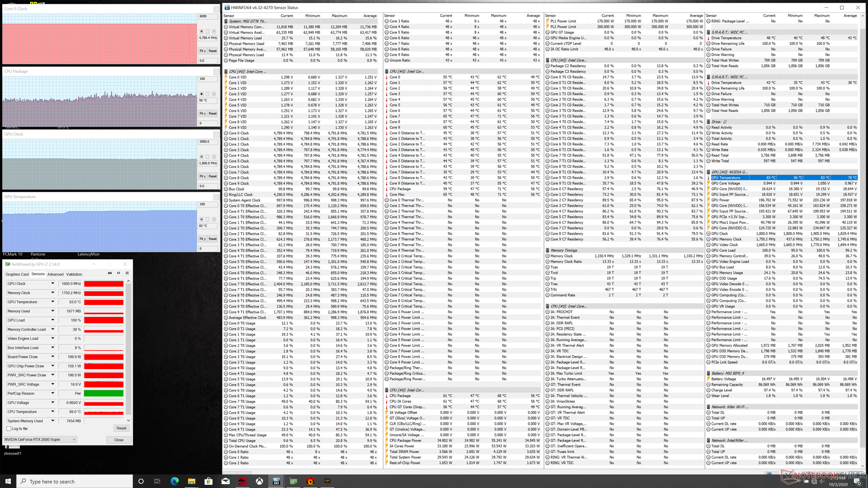Select the 'PL1 Power Limit' row in HWiNFO
This screenshot has height=488, width=868.
tap(624, 21)
